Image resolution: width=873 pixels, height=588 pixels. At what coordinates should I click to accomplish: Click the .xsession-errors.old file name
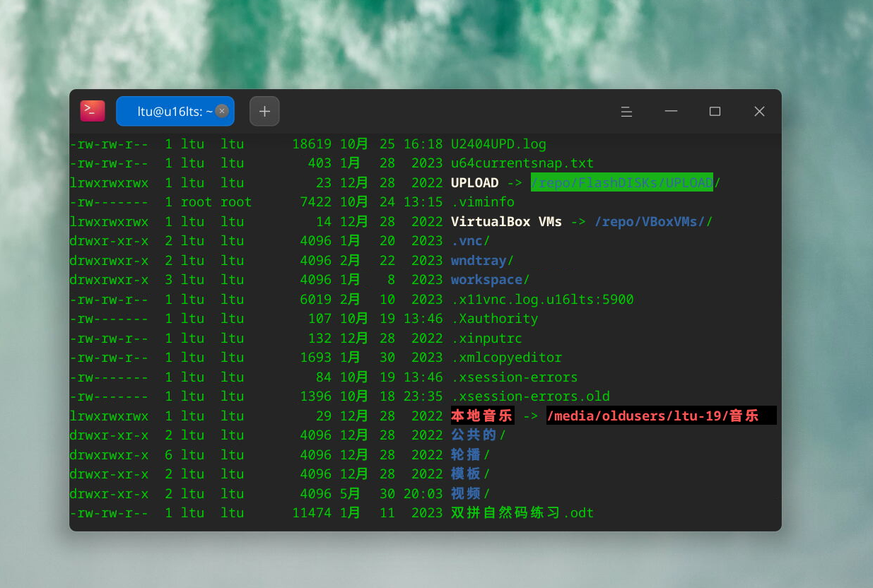[x=530, y=396]
